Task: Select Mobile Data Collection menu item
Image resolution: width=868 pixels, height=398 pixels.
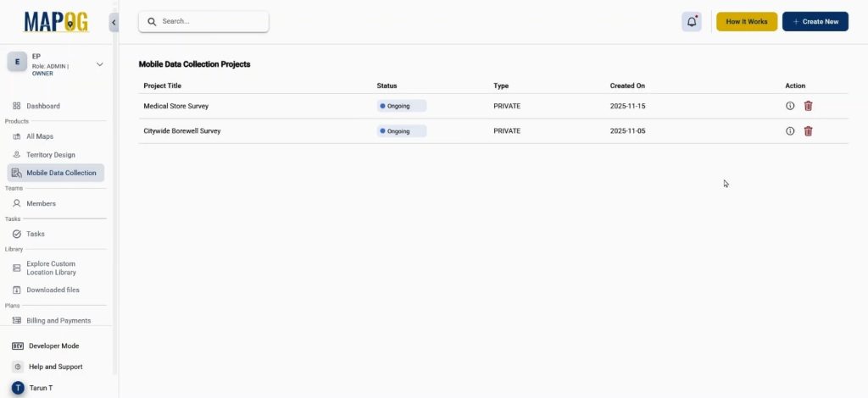Action: 55,173
